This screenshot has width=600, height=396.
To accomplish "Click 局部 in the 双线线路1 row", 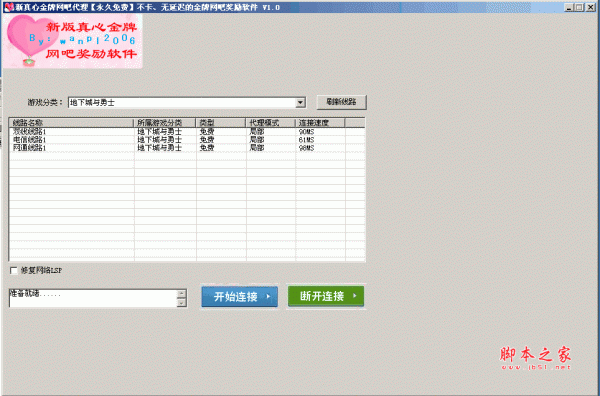I will (x=256, y=132).
